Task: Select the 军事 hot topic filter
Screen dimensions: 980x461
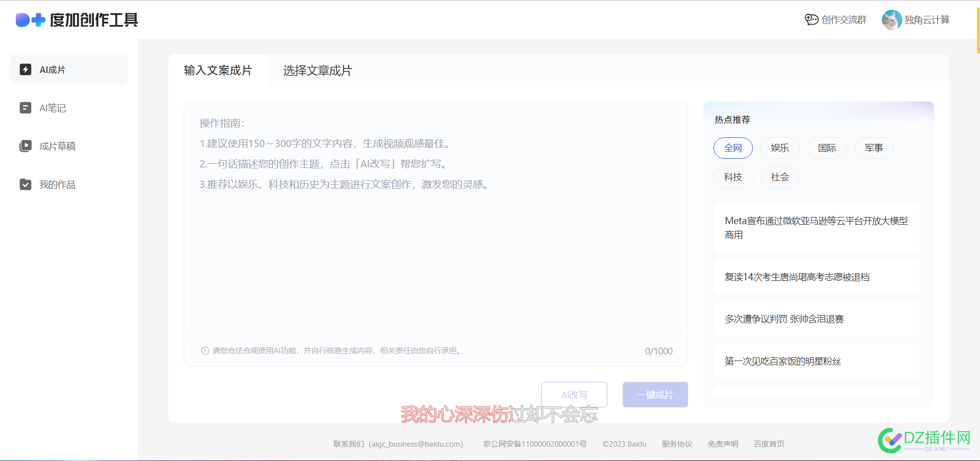Action: [874, 148]
